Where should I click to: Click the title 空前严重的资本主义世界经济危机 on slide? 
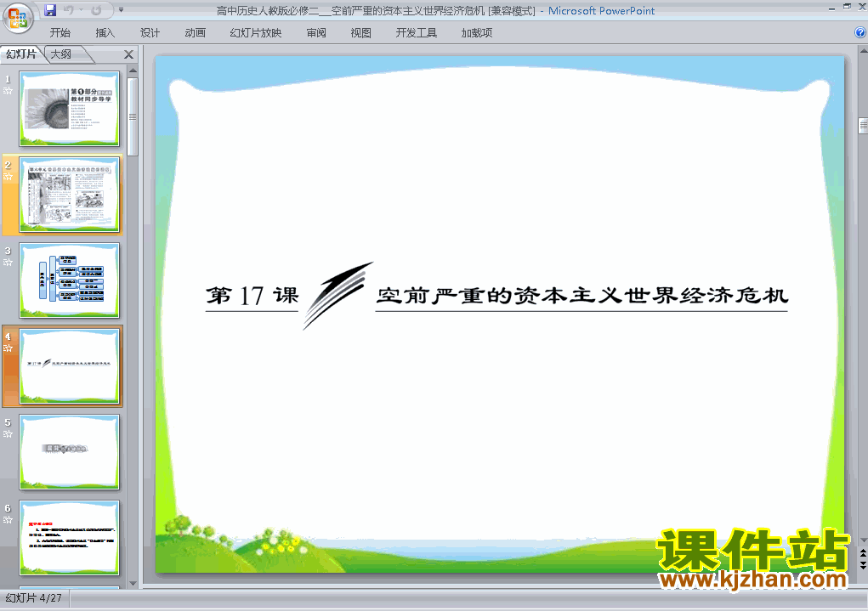(582, 296)
